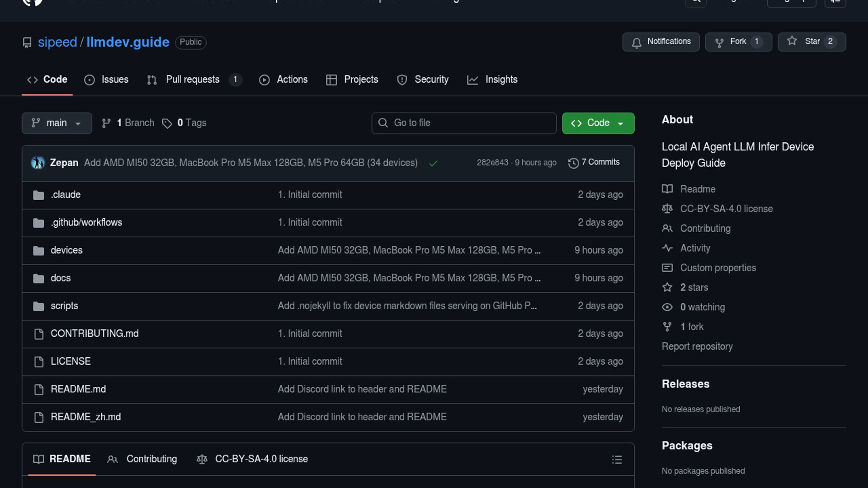This screenshot has width=868, height=488.
Task: Click the stars icon beside 2 stars
Action: coord(667,287)
